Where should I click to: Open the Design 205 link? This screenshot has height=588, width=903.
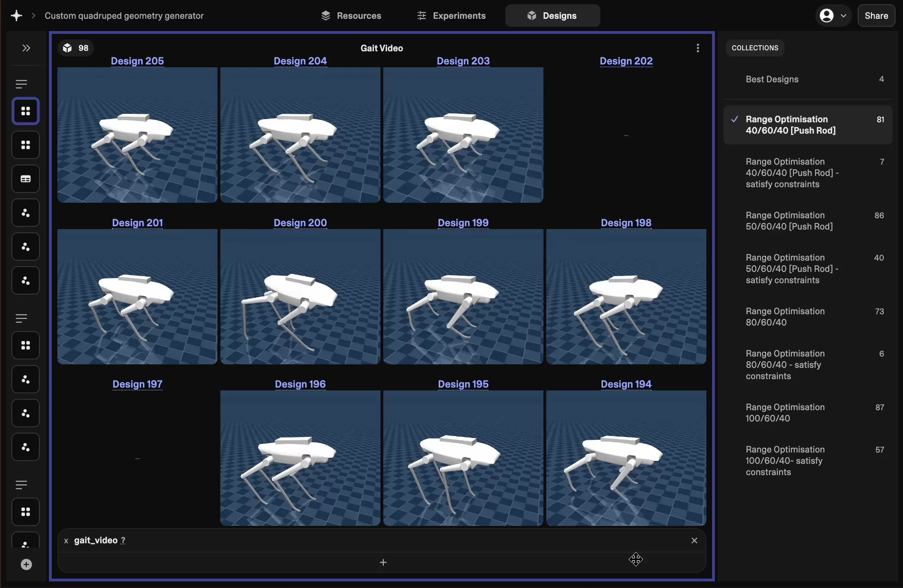coord(137,61)
